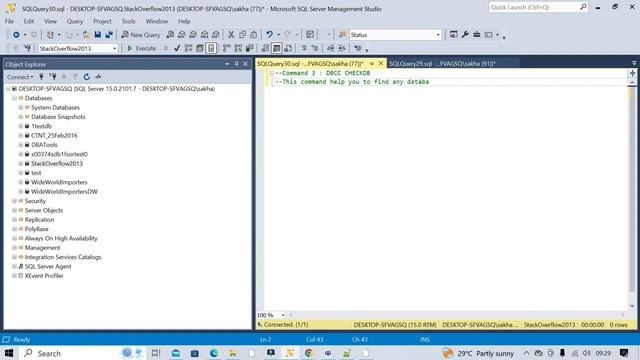
Task: Collapse the Databases folder
Action: [x=14, y=98]
